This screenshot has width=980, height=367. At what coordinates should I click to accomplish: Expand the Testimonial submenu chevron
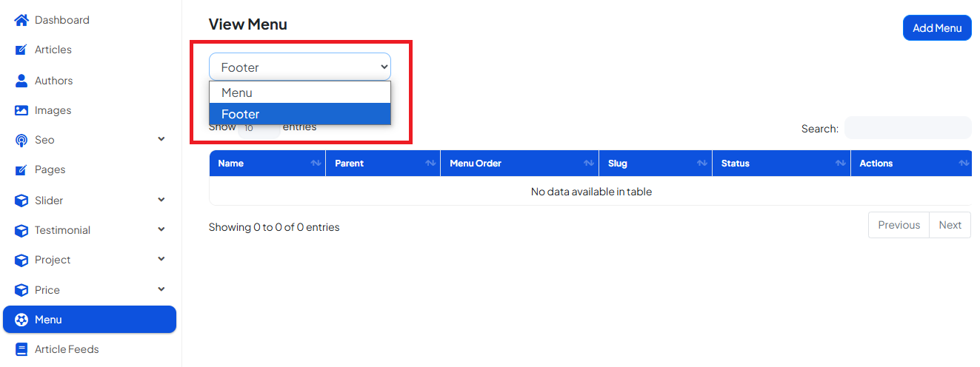[x=161, y=229]
